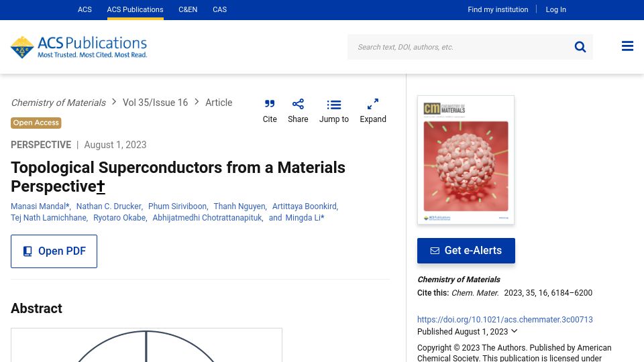Viewport: 644px width, 362px height.
Task: Click the Article breadcrumb text
Action: pyautogui.click(x=219, y=103)
